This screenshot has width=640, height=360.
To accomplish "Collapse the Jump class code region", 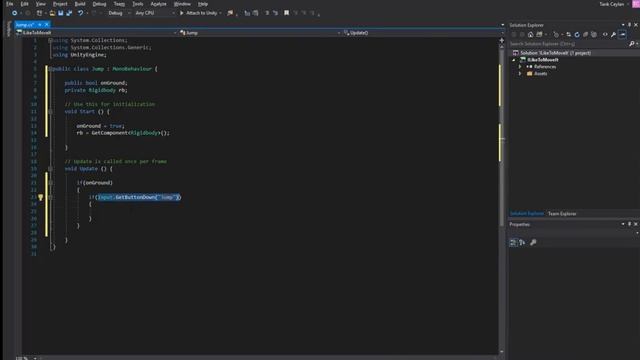I will pos(50,69).
